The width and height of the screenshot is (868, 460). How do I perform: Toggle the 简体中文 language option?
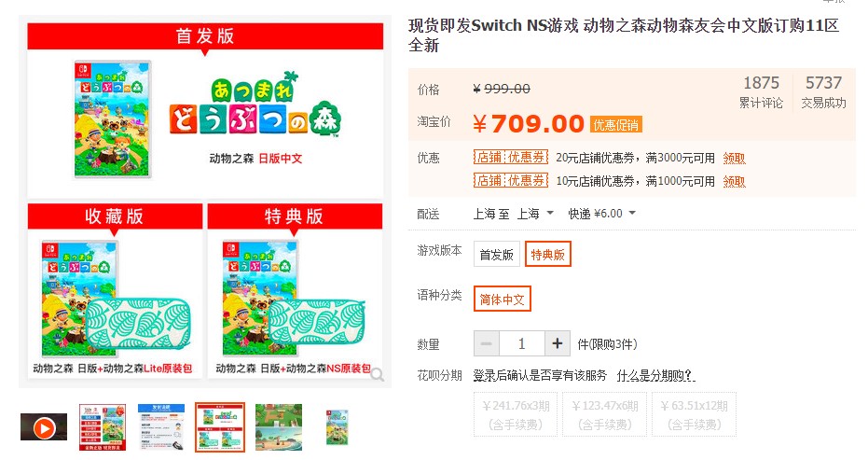(503, 300)
